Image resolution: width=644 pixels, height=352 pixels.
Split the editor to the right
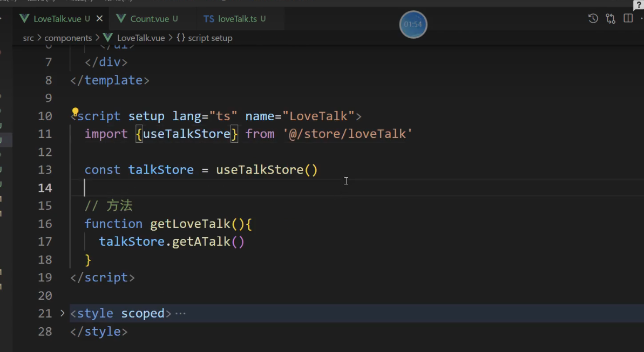[x=628, y=18]
